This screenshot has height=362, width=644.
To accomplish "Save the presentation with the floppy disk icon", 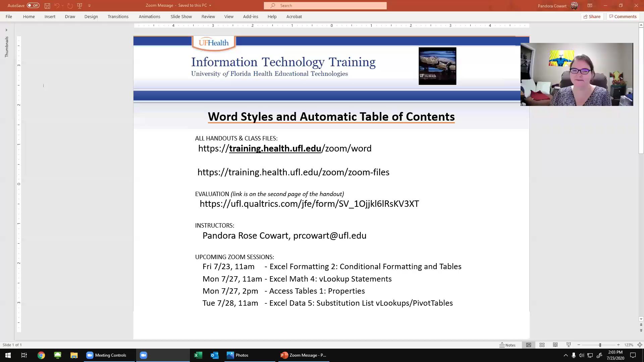I will tap(47, 6).
